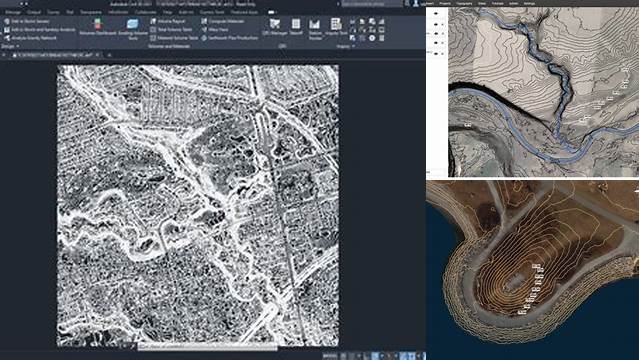Click the user sign-in icon in title bar
This screenshot has height=360, width=639.
click(415, 3)
